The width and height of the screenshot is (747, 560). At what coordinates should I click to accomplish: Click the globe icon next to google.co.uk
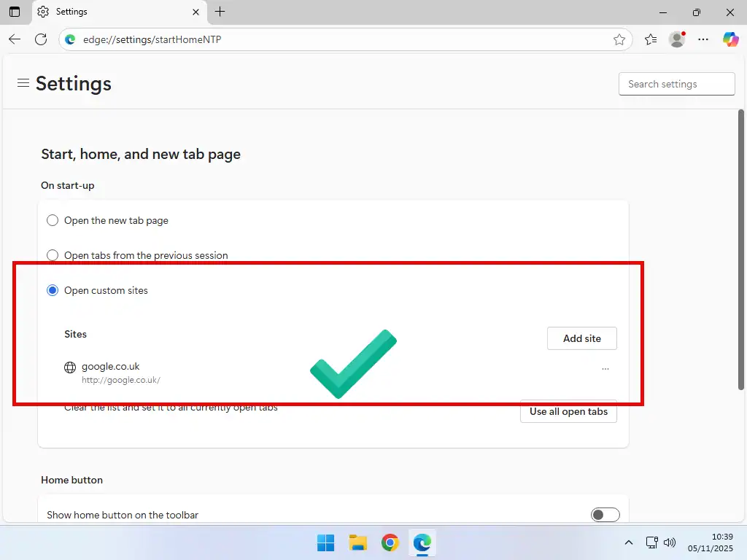69,367
